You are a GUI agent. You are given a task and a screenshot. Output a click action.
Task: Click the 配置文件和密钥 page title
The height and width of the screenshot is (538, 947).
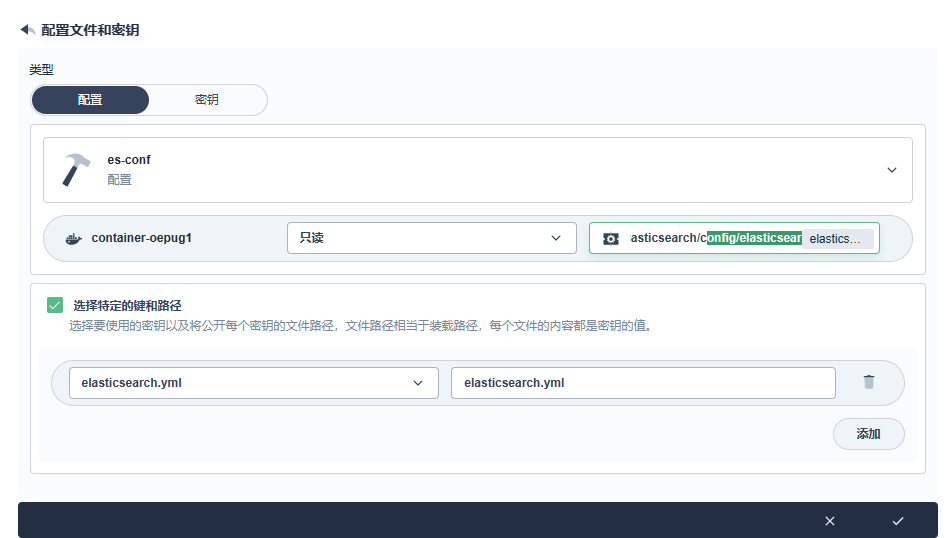(x=90, y=30)
